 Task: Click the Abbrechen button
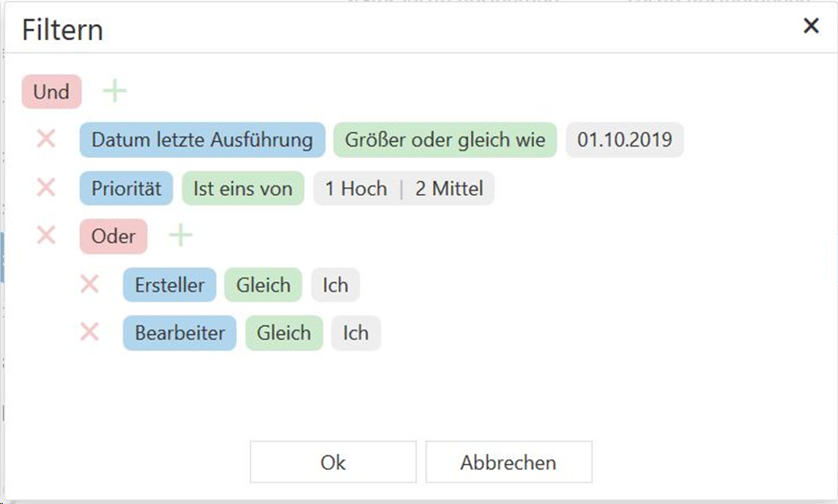pos(508,462)
